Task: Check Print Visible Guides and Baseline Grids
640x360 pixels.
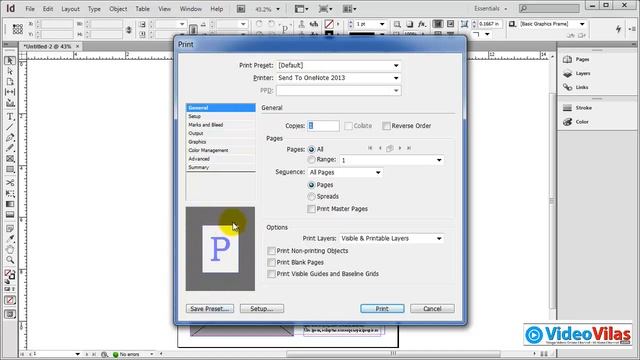Action: [271, 274]
